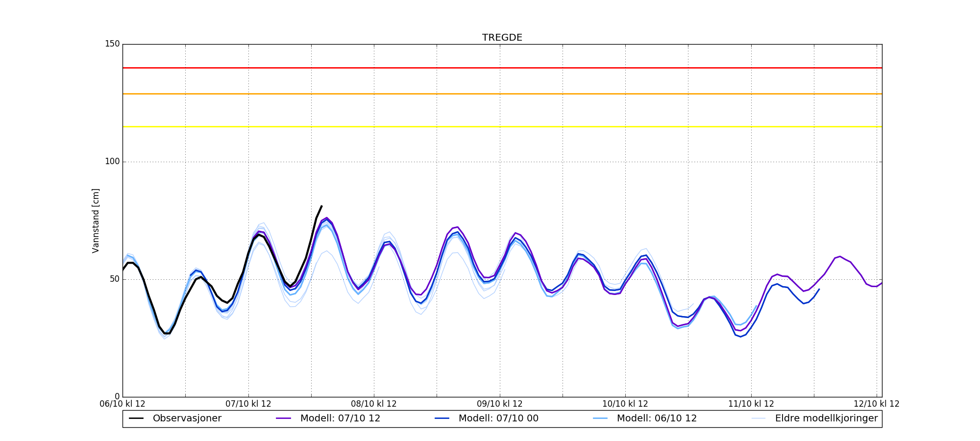Click the y-axis value 50

point(115,279)
